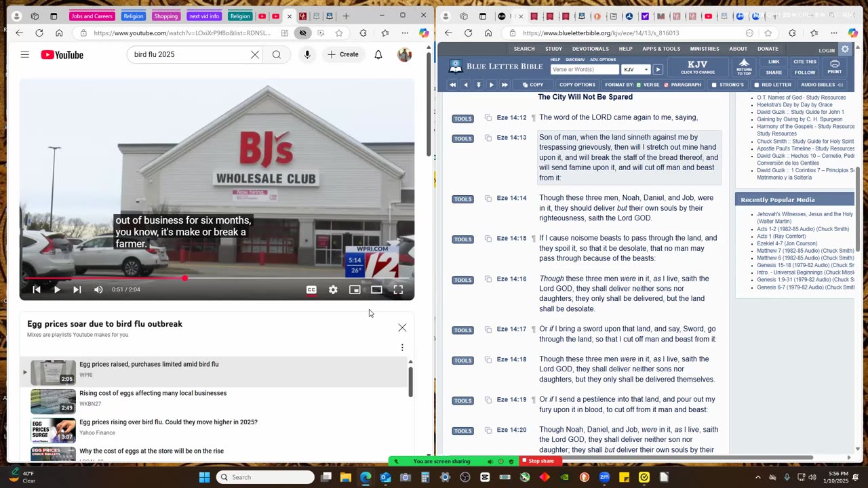This screenshot has height=488, width=868.
Task: Clear the YouTube search box text
Action: click(255, 54)
